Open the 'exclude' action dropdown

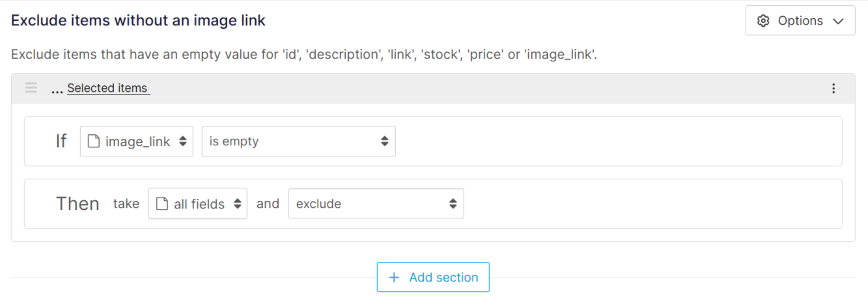point(376,204)
